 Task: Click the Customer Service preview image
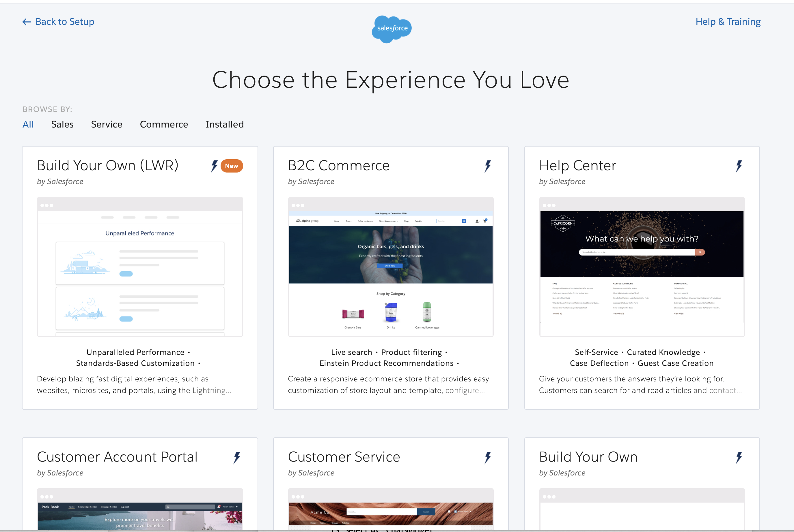[x=391, y=509]
